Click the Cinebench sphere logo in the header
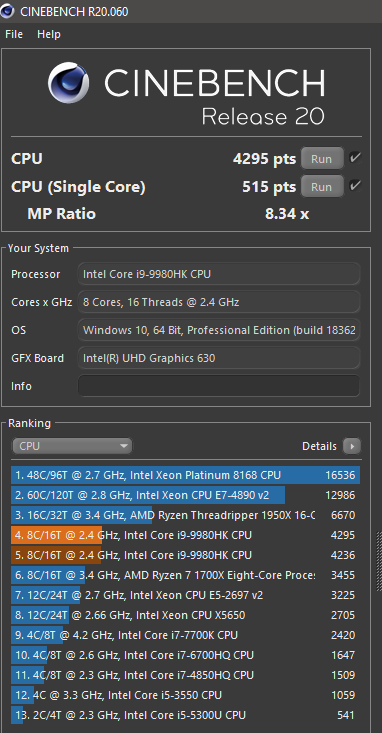Screen dimensions: 382x733 pyautogui.click(x=68, y=83)
